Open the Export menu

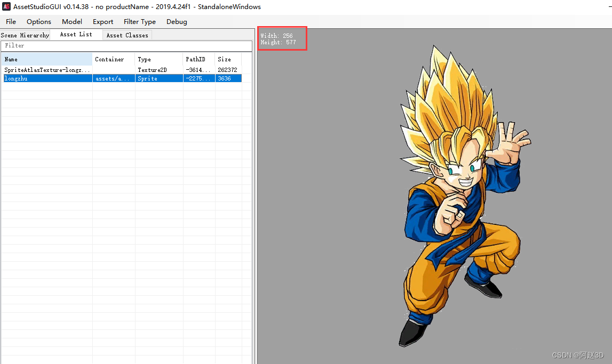click(x=102, y=22)
